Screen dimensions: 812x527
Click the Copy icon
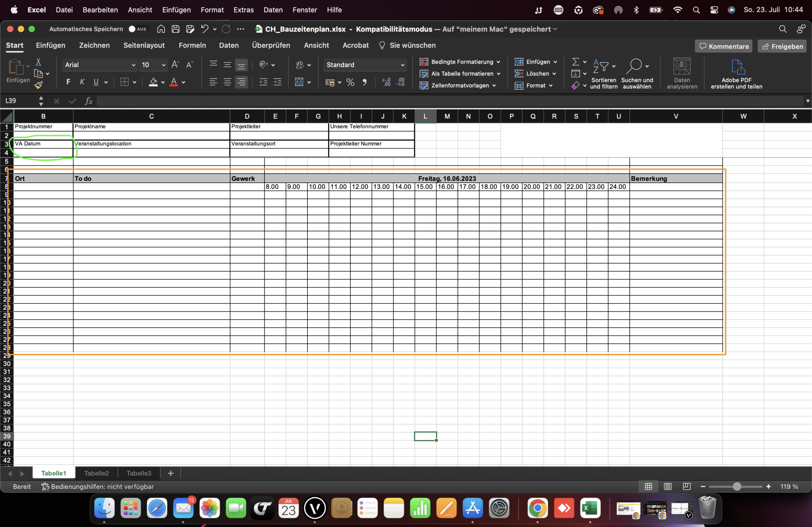coord(38,73)
